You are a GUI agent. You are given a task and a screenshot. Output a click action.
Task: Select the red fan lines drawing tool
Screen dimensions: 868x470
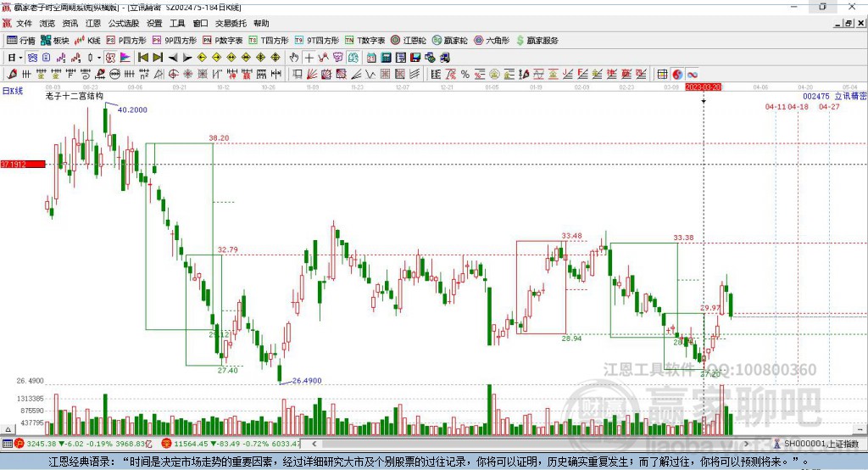pos(312,75)
